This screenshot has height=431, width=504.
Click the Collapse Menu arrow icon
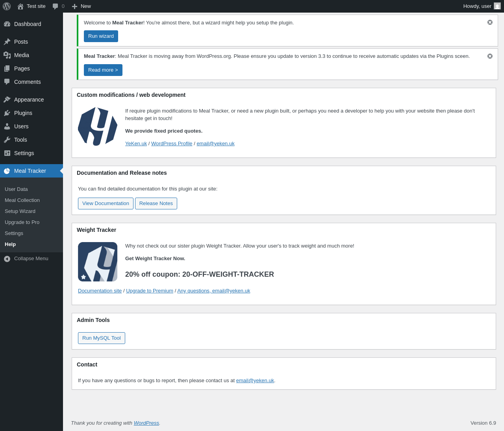(7, 259)
